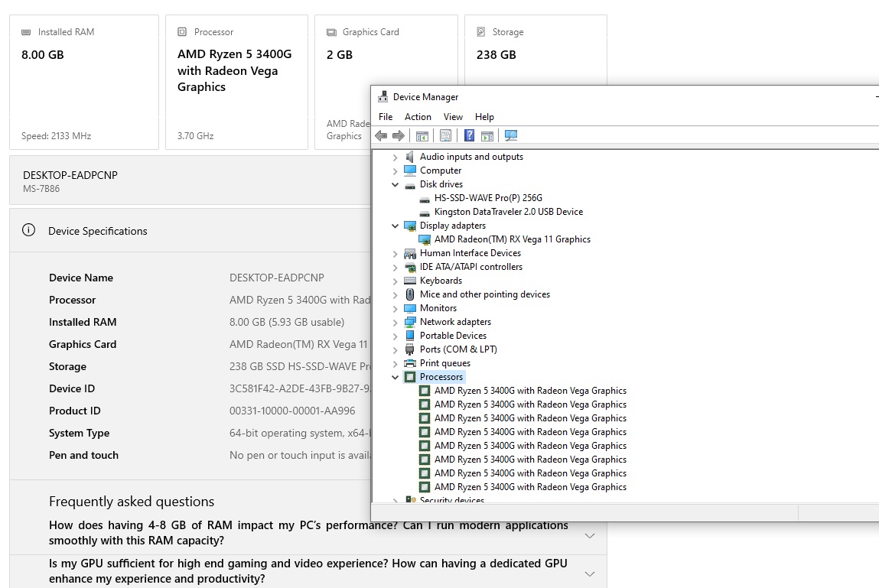Viewport: 879px width, 588px height.
Task: Open the File menu in Device Manager
Action: (386, 116)
